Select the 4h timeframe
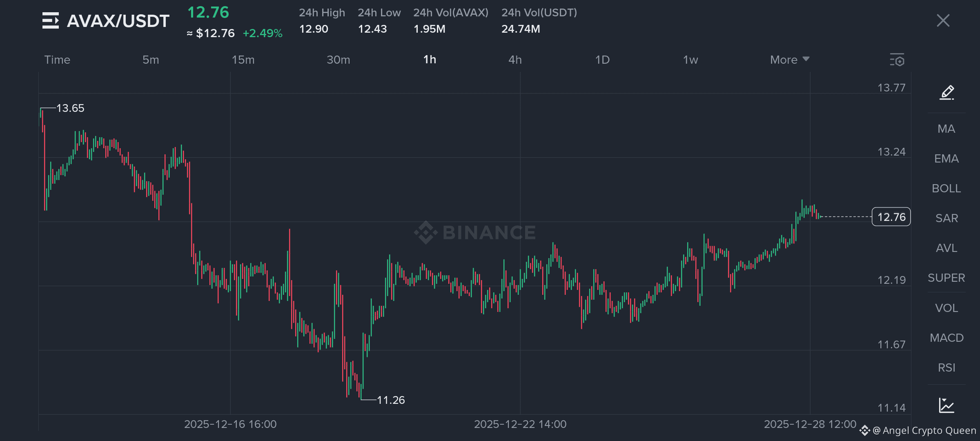980x441 pixels. coord(515,60)
